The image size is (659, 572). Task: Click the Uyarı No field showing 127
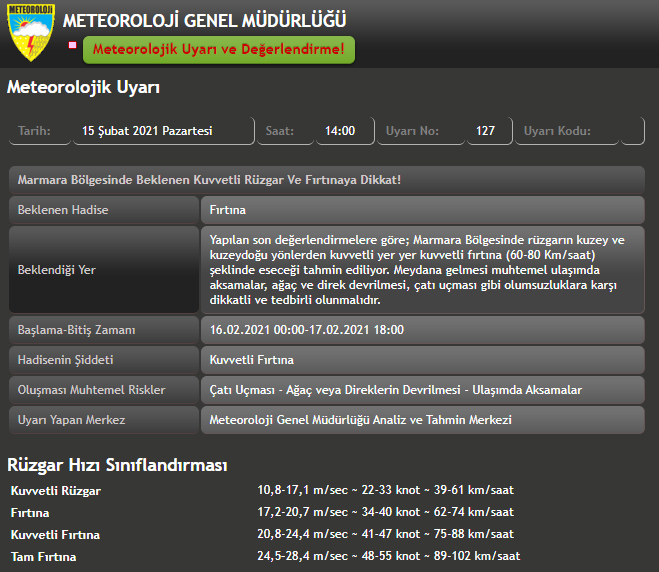tap(486, 131)
